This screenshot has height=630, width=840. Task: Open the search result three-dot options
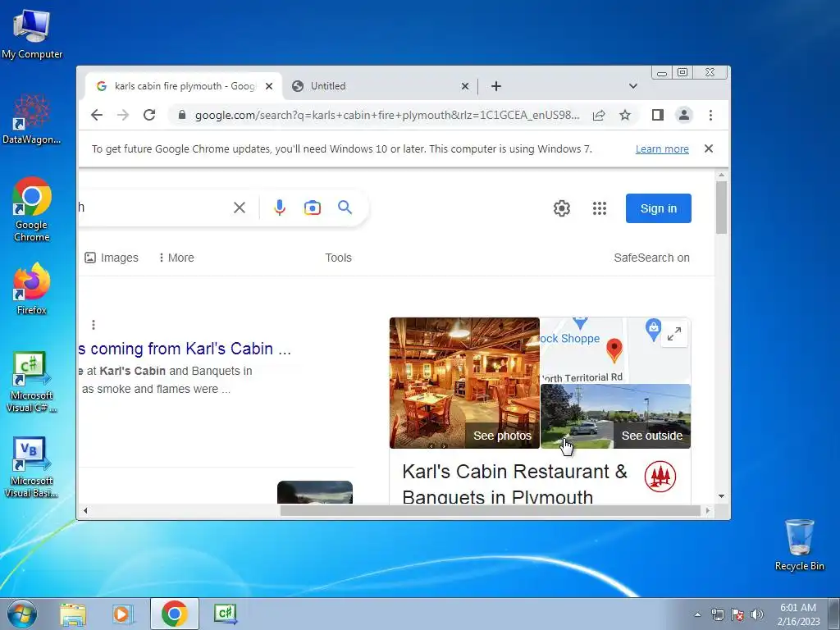tap(94, 325)
